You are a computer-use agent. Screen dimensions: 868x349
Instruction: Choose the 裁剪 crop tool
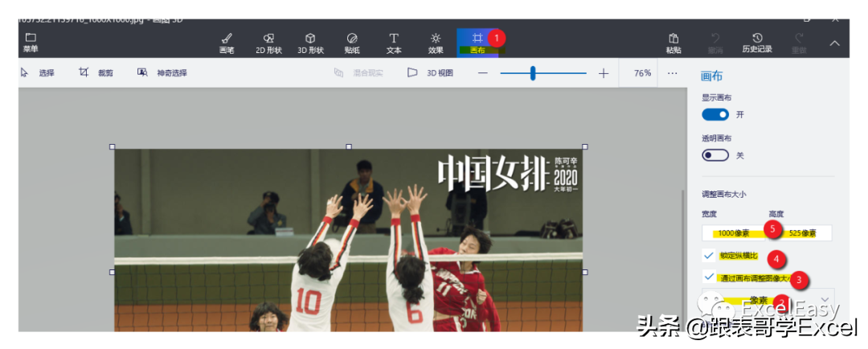pyautogui.click(x=96, y=72)
